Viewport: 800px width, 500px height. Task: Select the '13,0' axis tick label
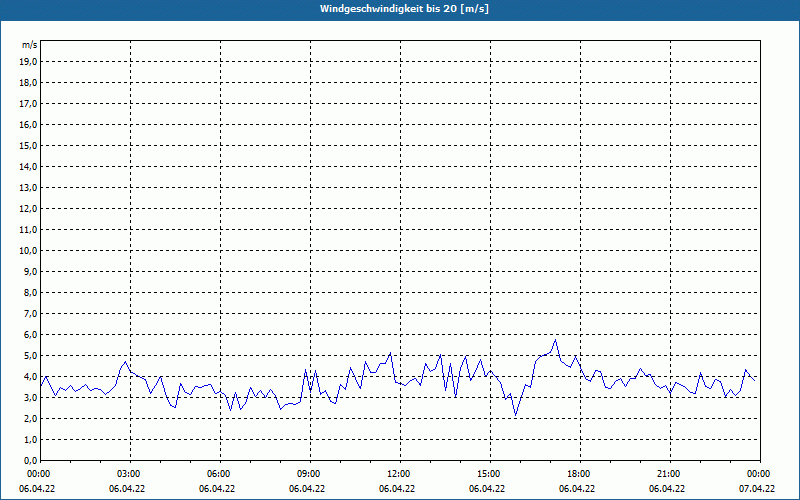pyautogui.click(x=28, y=188)
